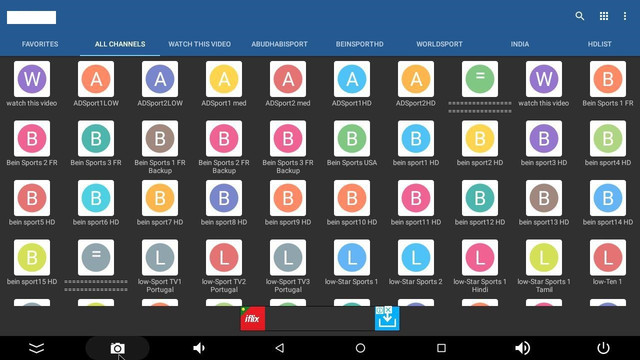Viewport: 640px width, 360px height.
Task: Select the All Channels tab
Action: tap(120, 44)
